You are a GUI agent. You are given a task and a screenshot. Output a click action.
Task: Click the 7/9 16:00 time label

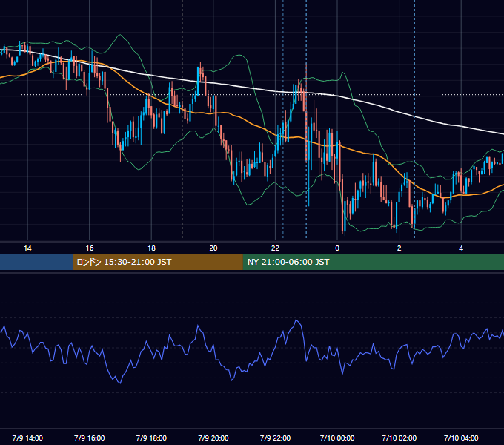[90, 438]
